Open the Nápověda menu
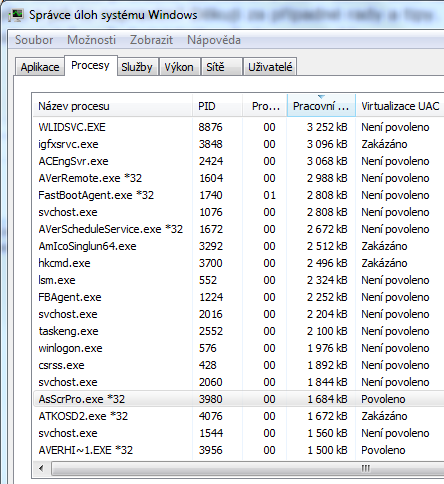 [214, 40]
